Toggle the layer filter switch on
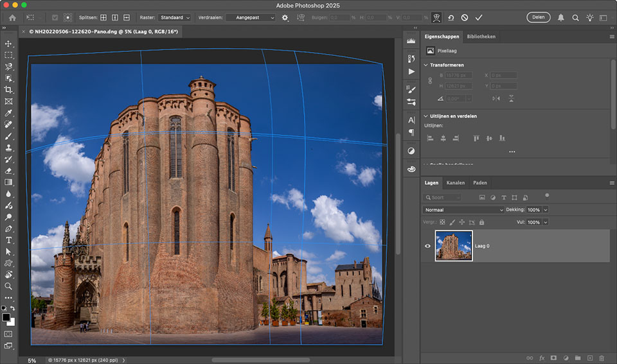 tap(547, 195)
